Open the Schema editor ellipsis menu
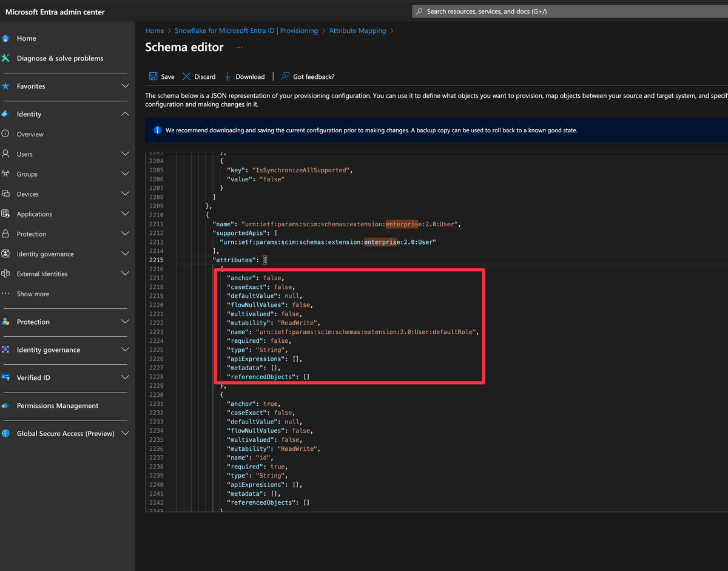The image size is (728, 571). pyautogui.click(x=240, y=47)
